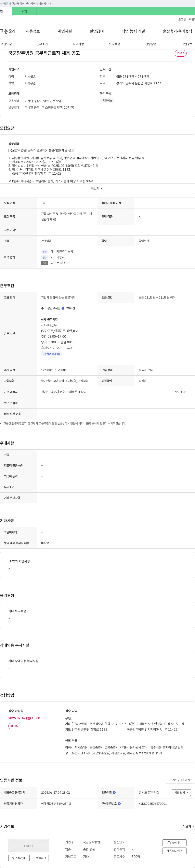Open the 출산휴가·육아휴직 menu
This screenshot has width=195, height=868.
click(x=178, y=31)
